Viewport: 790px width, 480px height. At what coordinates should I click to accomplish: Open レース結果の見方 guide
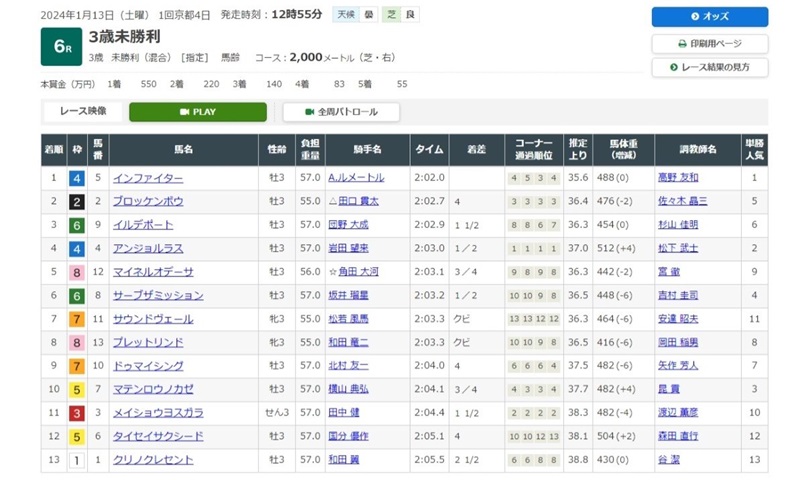(x=710, y=68)
